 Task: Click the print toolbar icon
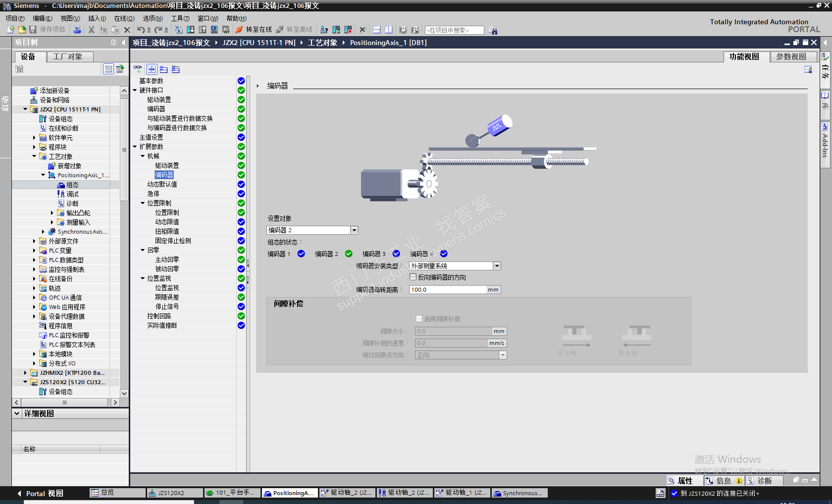77,30
